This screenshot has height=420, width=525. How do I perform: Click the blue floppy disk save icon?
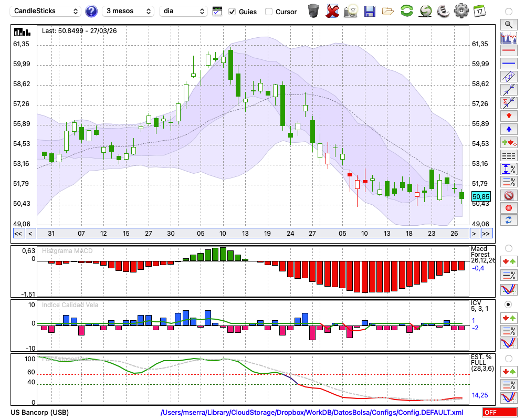tap(370, 11)
